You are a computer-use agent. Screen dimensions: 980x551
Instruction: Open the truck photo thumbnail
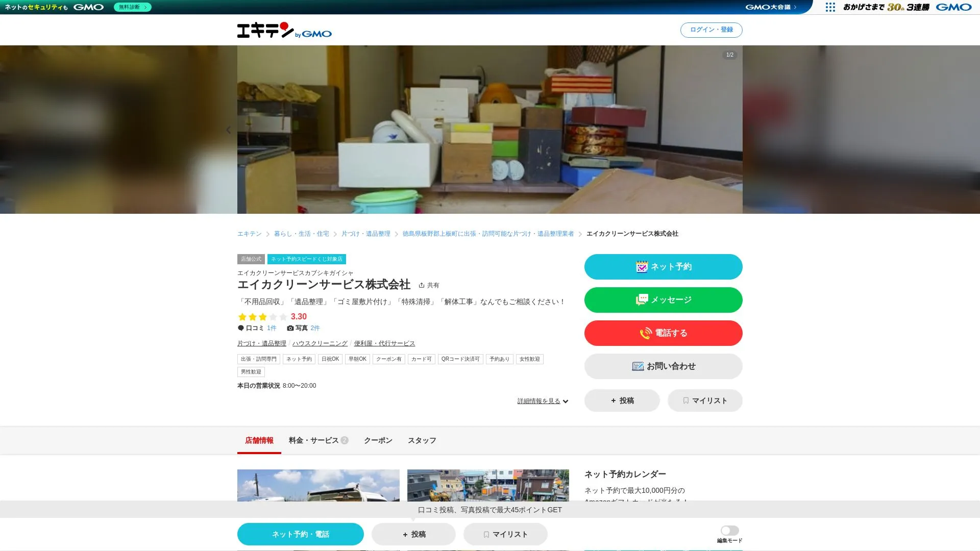click(318, 485)
